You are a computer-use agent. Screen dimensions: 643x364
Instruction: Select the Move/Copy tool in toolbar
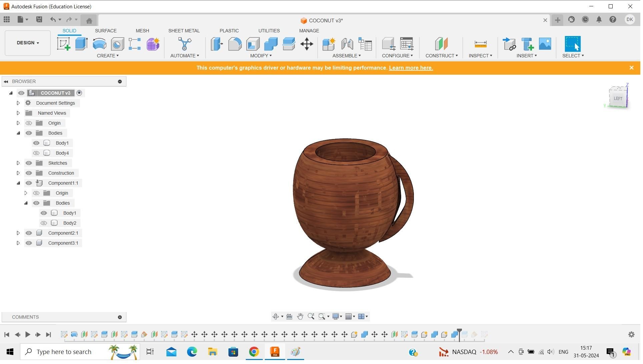tap(307, 44)
